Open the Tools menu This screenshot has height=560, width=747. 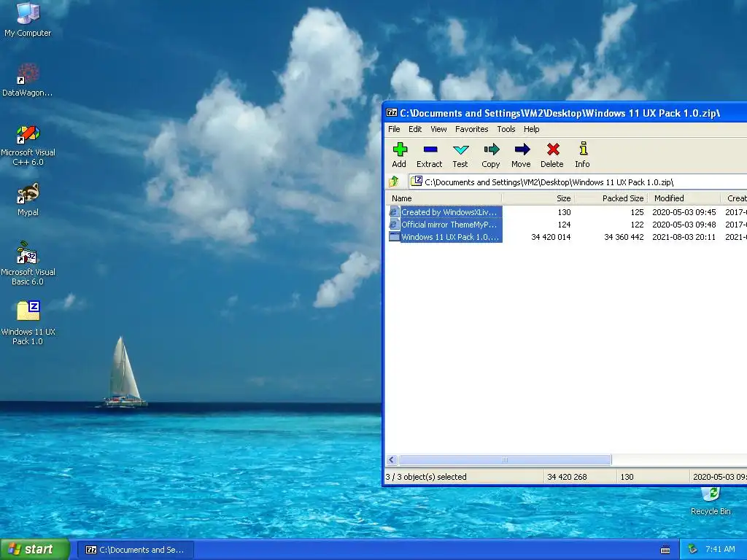(x=506, y=129)
